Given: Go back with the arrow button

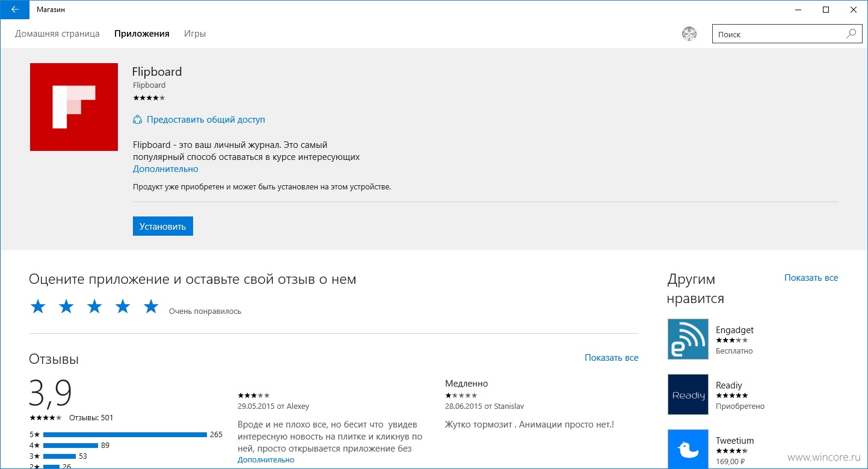Looking at the screenshot, I should pos(14,10).
